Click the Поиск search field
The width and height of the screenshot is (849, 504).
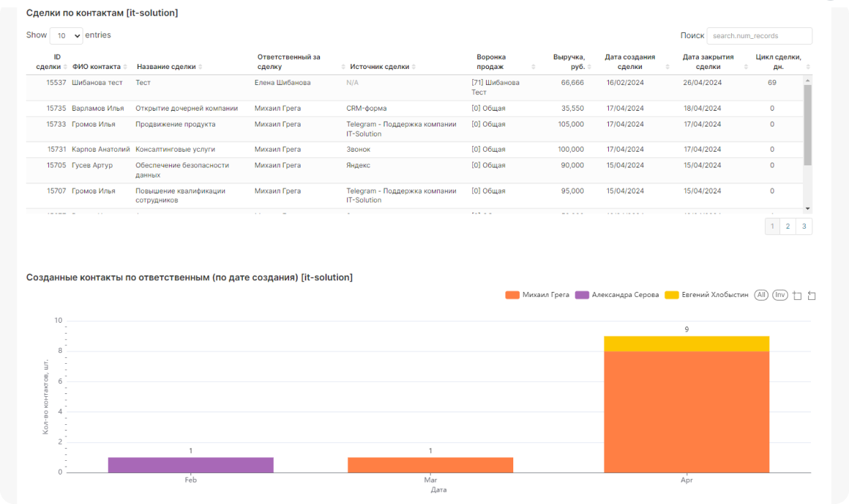coord(759,35)
